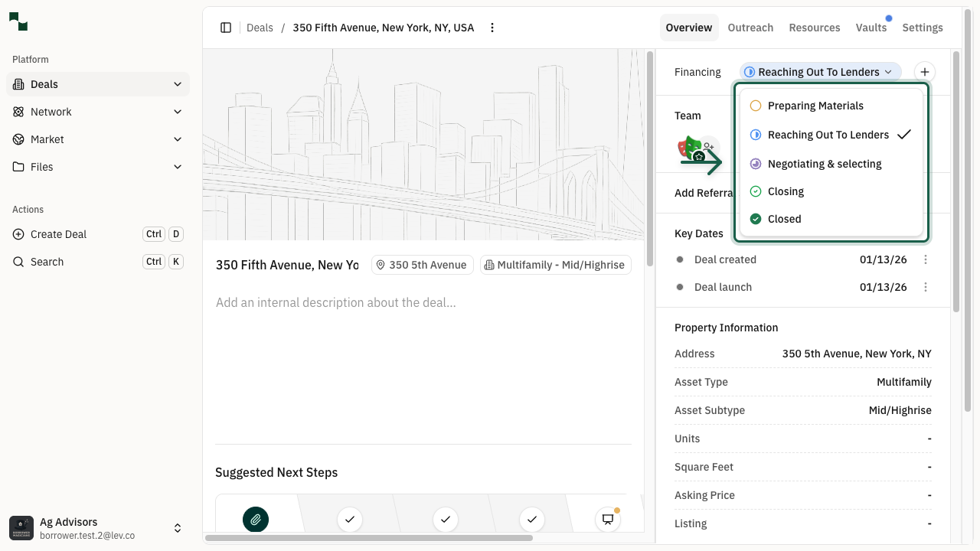Expand the Network sidebar section
The width and height of the screenshot is (980, 551).
tap(178, 112)
